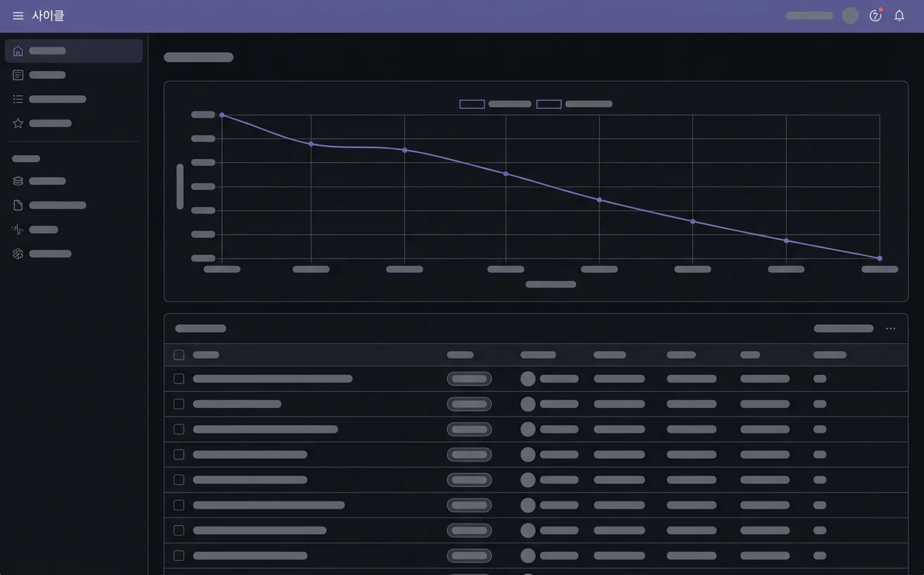Image resolution: width=924 pixels, height=575 pixels.
Task: Open the status pill in the first row
Action: pos(469,379)
